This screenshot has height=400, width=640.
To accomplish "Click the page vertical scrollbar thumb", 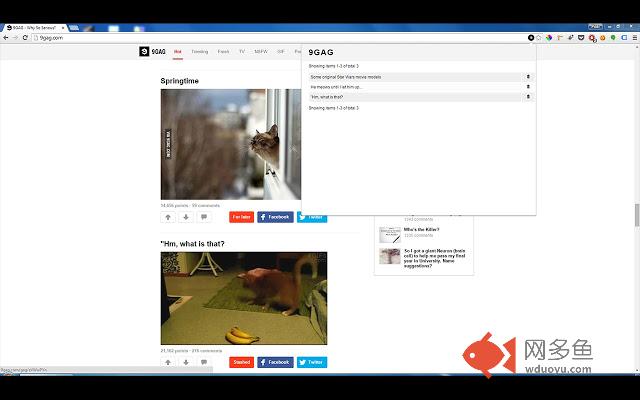I will tap(637, 215).
